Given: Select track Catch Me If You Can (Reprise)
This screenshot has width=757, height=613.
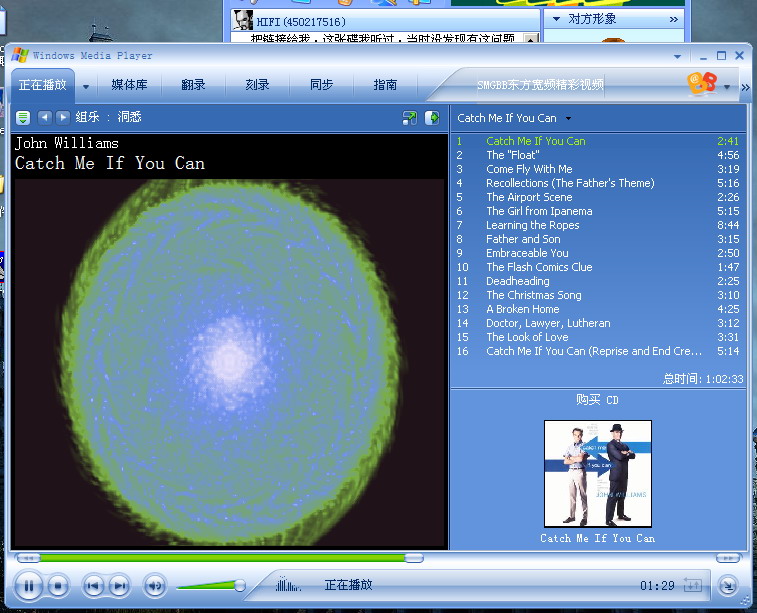Looking at the screenshot, I should pyautogui.click(x=598, y=351).
